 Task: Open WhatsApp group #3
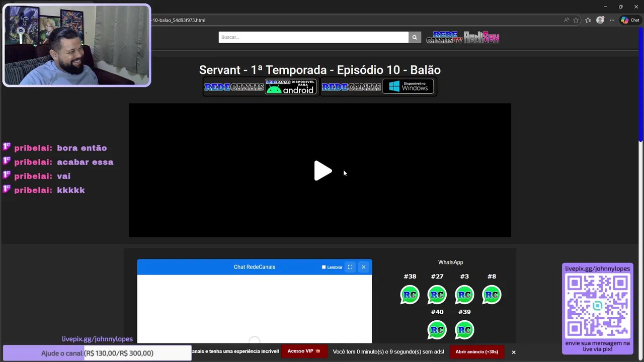[x=464, y=294]
